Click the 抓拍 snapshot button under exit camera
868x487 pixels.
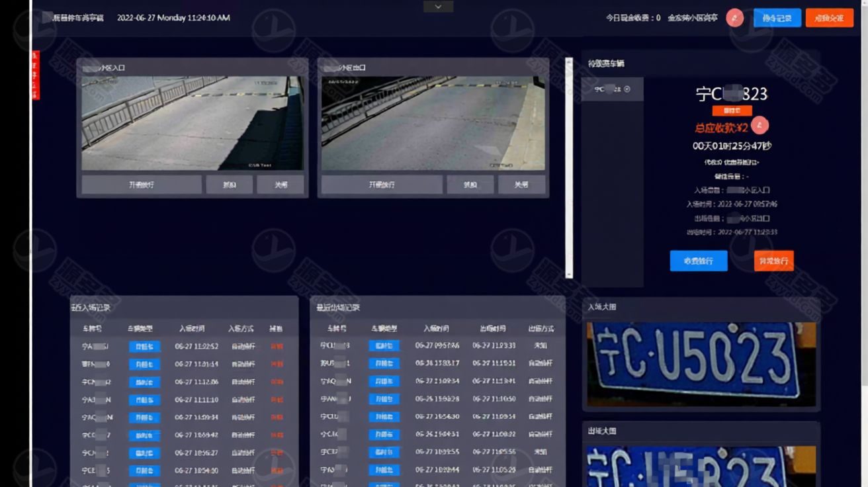[x=470, y=185]
